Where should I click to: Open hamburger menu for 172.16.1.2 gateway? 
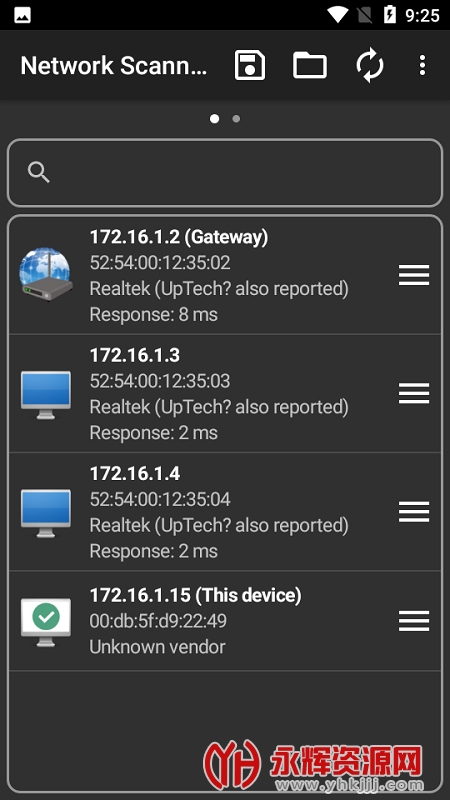point(414,275)
